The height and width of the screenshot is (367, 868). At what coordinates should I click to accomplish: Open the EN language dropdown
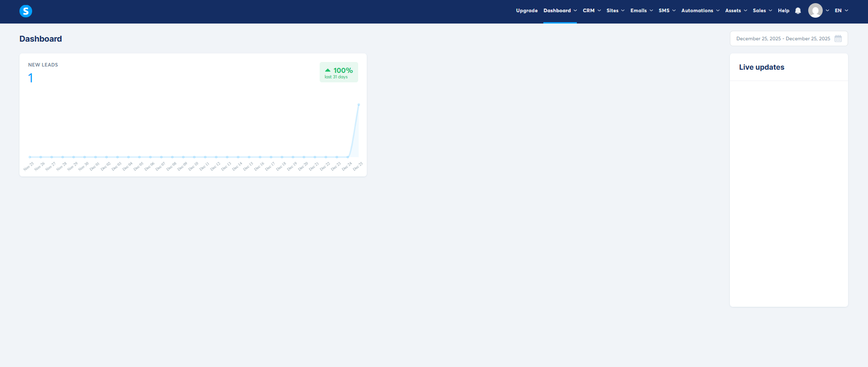coord(841,10)
